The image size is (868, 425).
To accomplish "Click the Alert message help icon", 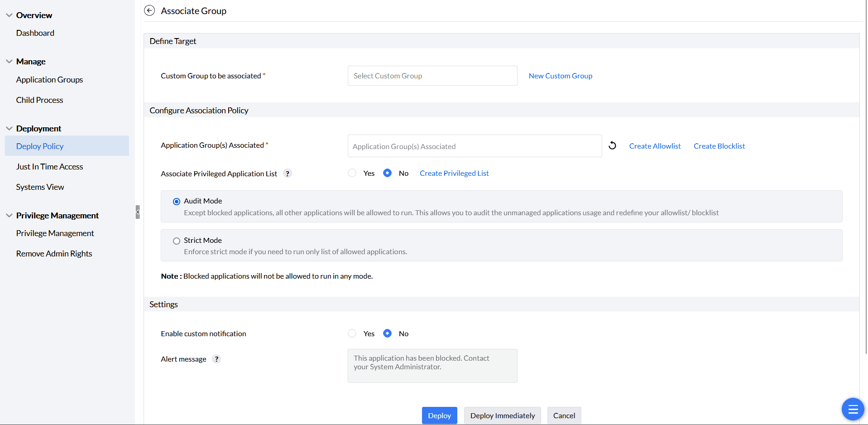I will click(x=216, y=359).
